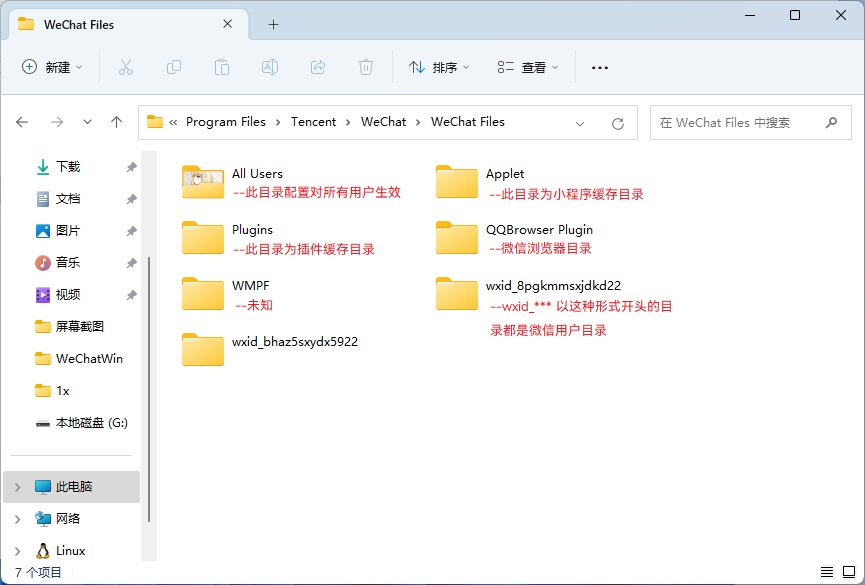Select the Plugins folder icon
The width and height of the screenshot is (865, 585).
coord(203,237)
